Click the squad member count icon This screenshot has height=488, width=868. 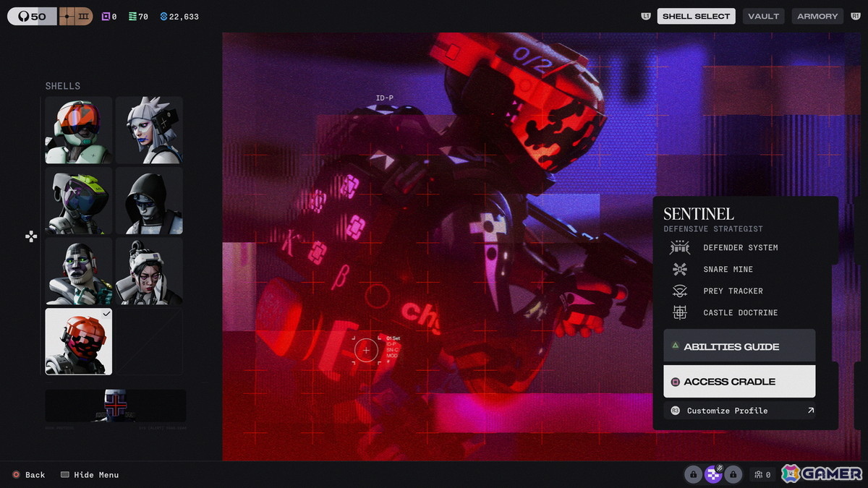[x=759, y=475]
